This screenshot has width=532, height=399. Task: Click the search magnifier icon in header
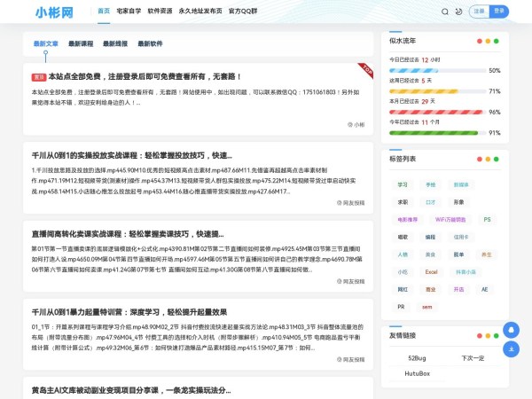click(x=443, y=12)
